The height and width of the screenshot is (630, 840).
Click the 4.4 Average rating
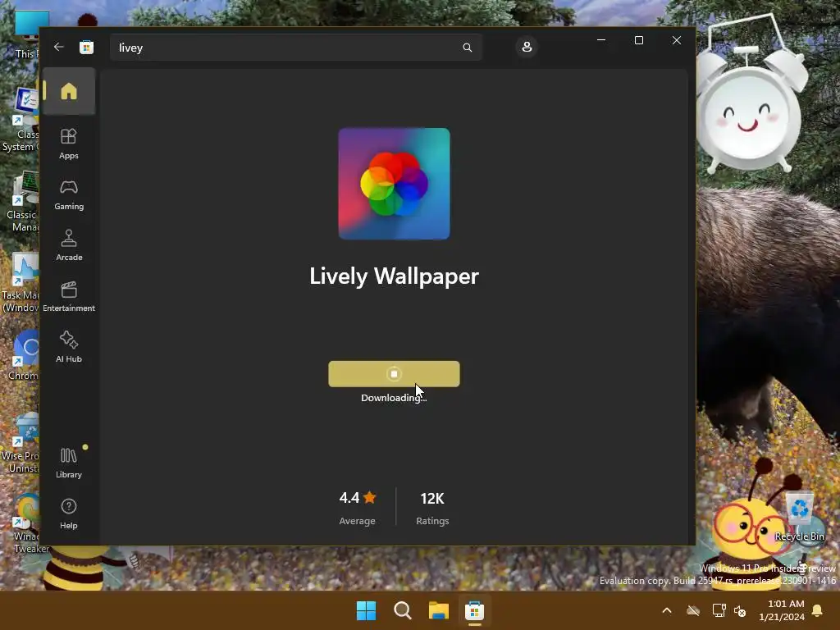coord(358,507)
